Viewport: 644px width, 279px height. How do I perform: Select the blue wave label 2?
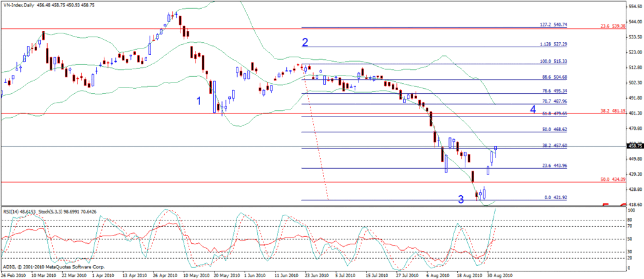[x=305, y=43]
